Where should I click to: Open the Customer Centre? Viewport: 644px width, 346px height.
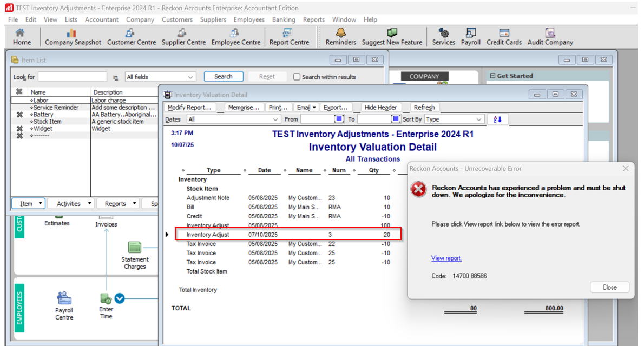click(132, 37)
